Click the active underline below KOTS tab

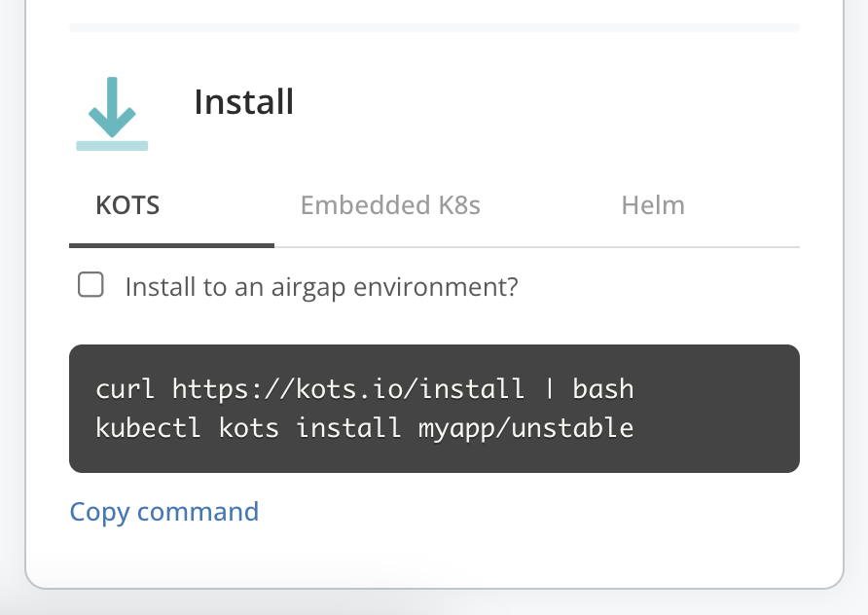(x=171, y=245)
